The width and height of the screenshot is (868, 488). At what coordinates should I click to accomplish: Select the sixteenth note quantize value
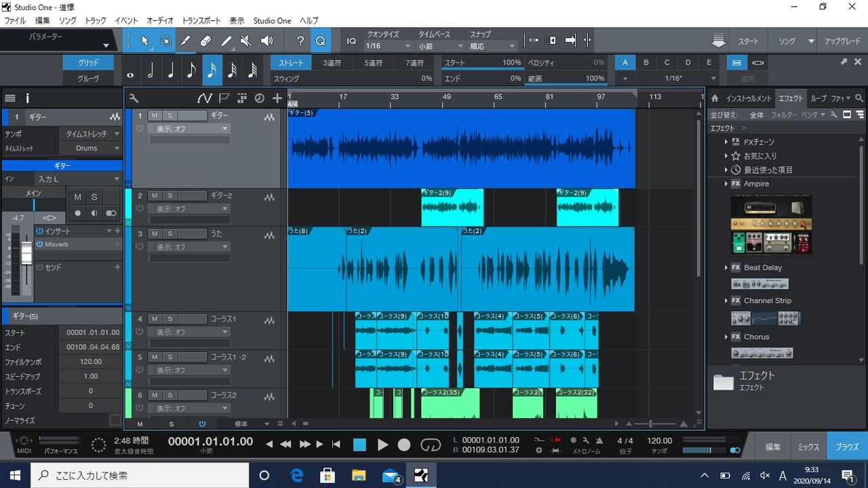pos(212,70)
